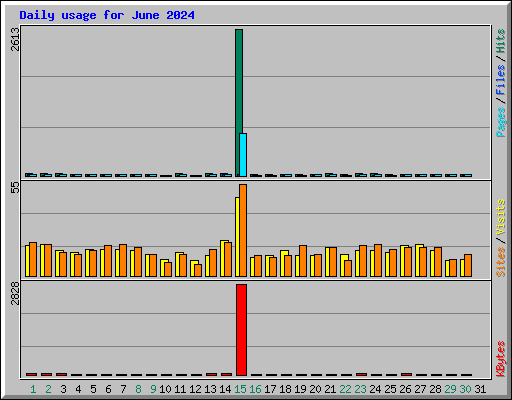
Task: Click the 'Pages' legend label
Action: click(500, 122)
